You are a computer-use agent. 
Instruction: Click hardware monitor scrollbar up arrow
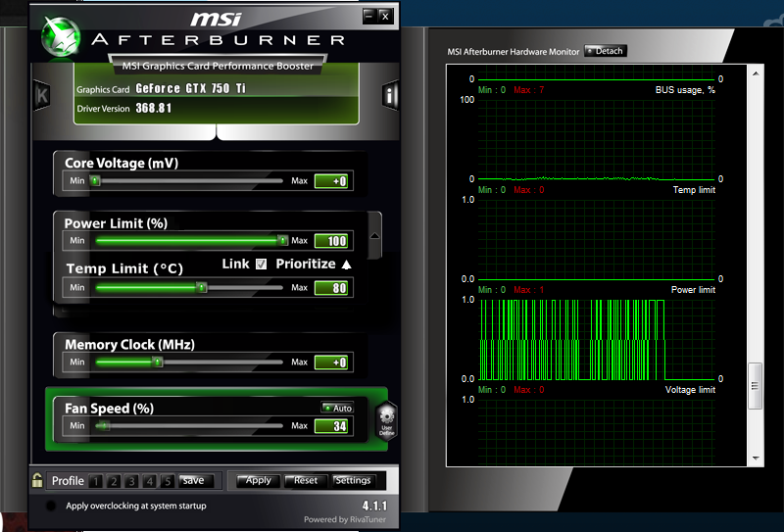coord(756,74)
